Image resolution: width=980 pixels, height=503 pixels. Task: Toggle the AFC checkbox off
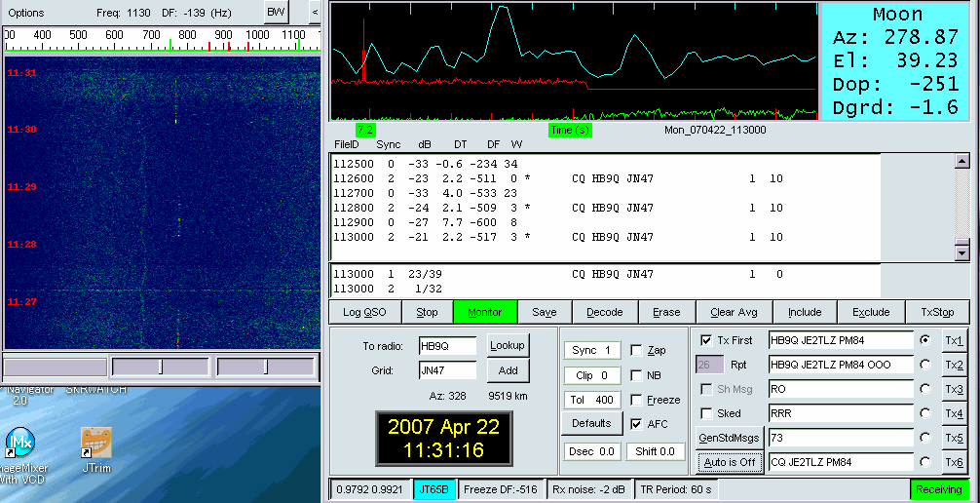[637, 424]
